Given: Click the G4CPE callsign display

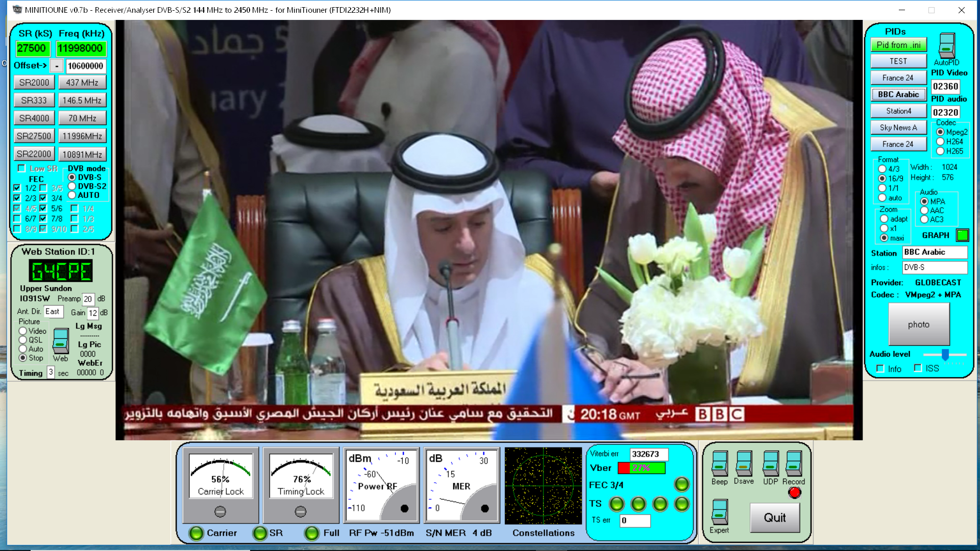Looking at the screenshot, I should (x=61, y=271).
